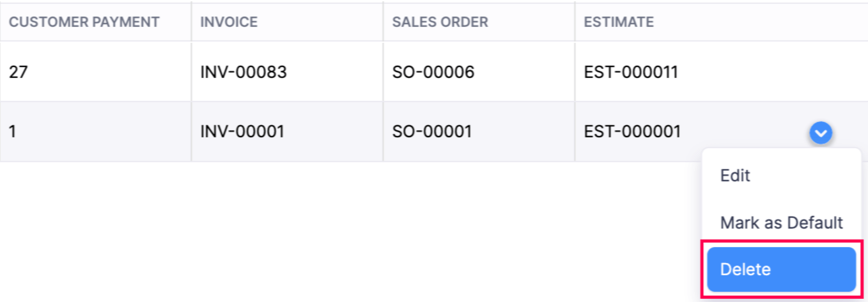The height and width of the screenshot is (302, 868).
Task: Click divider between Invoice and Sales Order headers
Action: pos(383,22)
